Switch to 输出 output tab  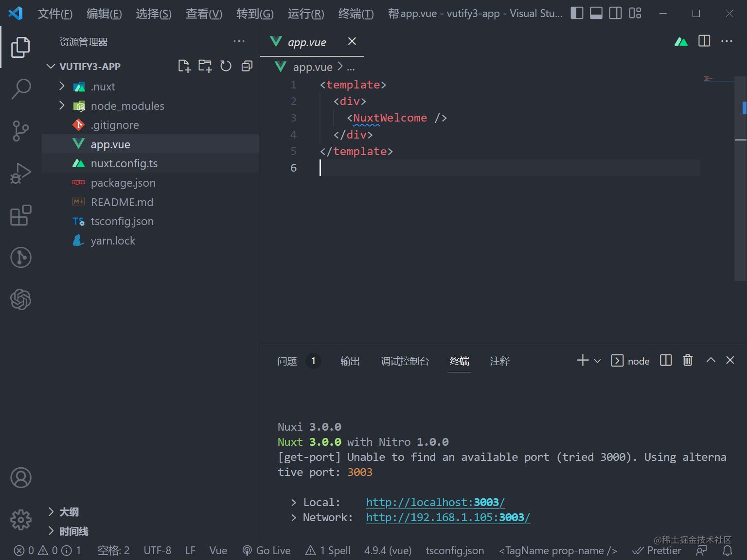click(350, 361)
